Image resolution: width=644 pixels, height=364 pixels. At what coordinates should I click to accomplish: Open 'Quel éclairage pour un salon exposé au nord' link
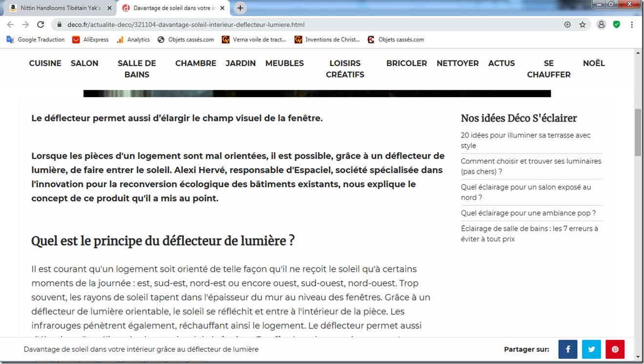[526, 192]
